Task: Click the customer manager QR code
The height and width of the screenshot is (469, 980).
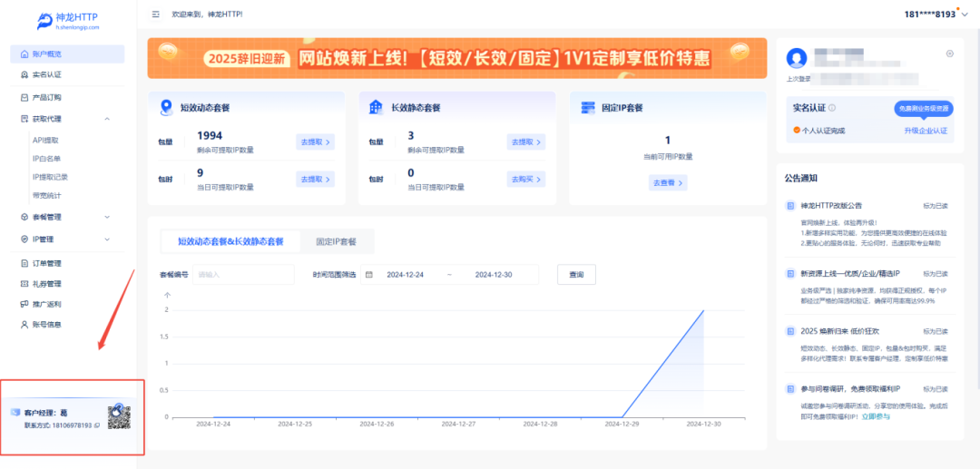Action: click(x=120, y=417)
